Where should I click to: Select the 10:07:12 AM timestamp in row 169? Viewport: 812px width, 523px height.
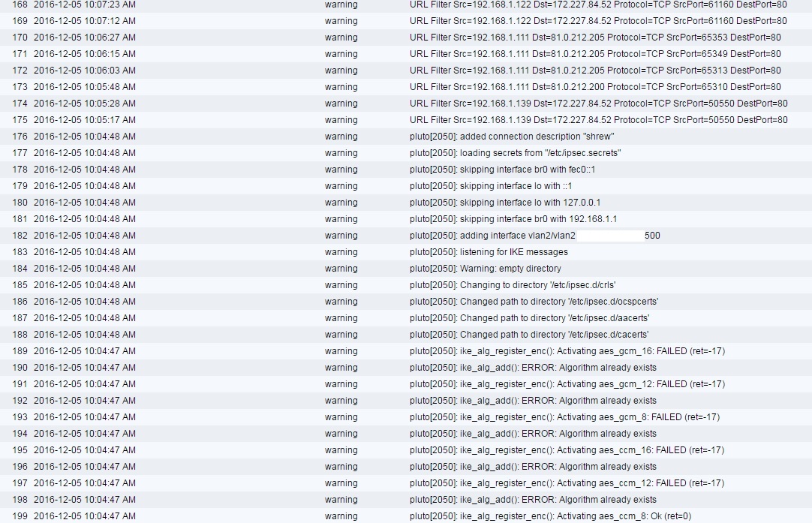(x=85, y=21)
